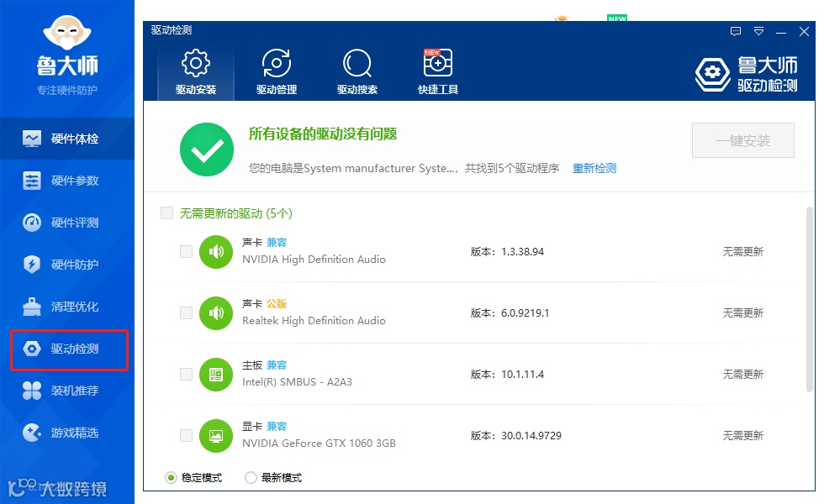Click the driver list vertical scrollbar
This screenshot has height=504, width=824.
[x=809, y=299]
